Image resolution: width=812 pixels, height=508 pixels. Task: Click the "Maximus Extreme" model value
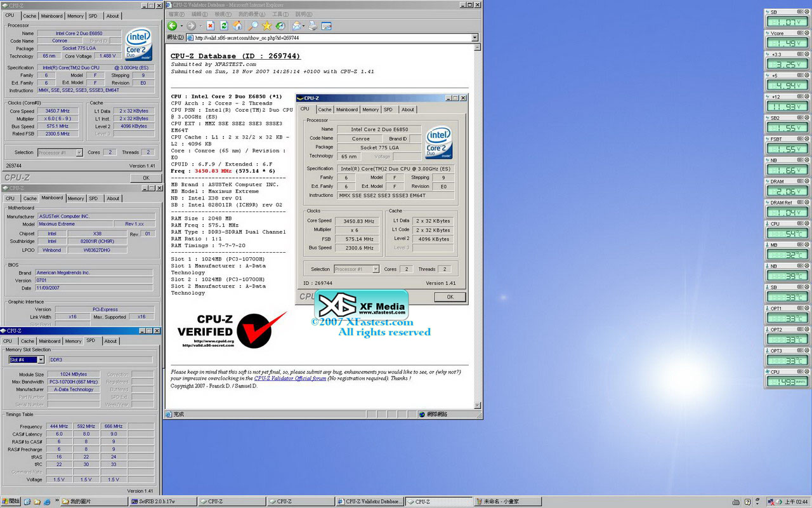pos(75,224)
